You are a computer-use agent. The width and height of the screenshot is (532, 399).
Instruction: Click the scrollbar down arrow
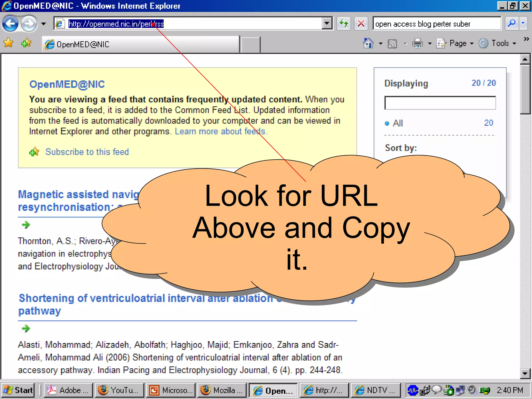click(525, 374)
